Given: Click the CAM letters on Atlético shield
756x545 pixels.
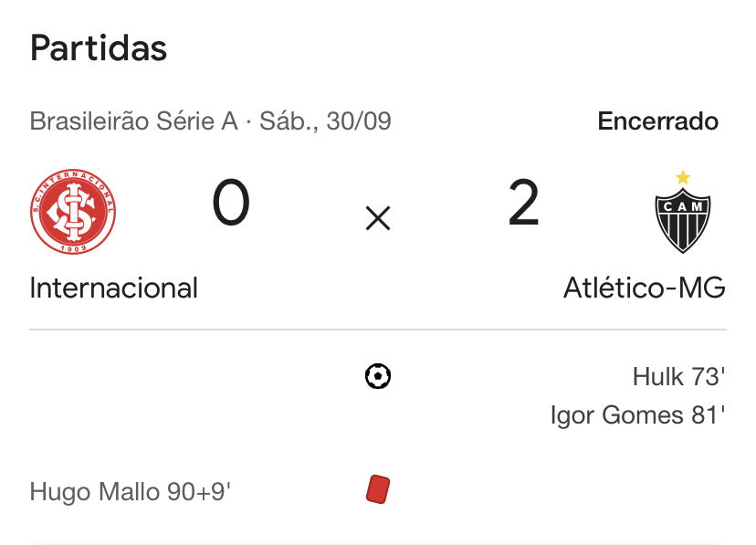Looking at the screenshot, I should click(x=683, y=206).
